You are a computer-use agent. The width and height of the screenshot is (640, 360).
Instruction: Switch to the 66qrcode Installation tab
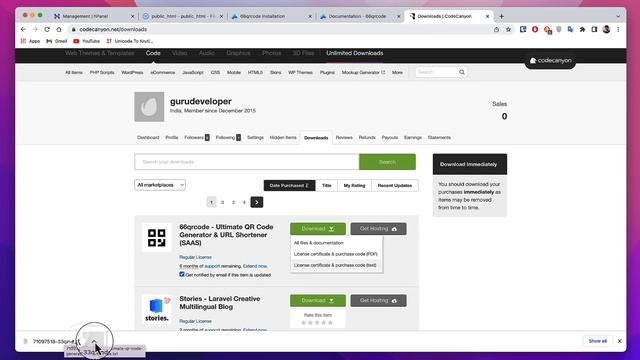(271, 16)
